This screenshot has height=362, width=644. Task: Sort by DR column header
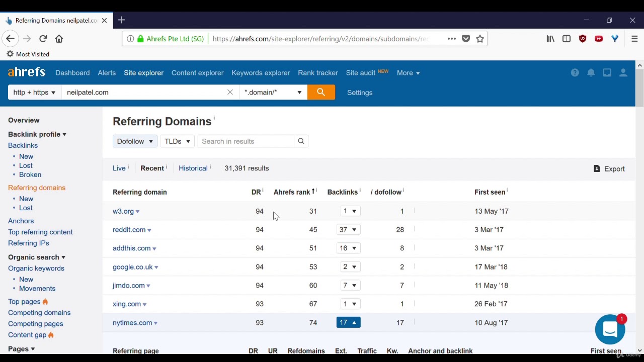tap(256, 192)
